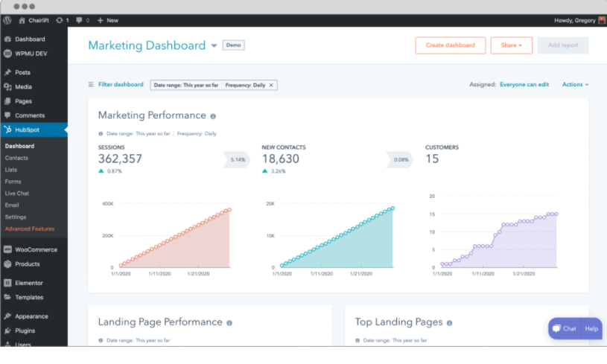Open Products in the sidebar
Viewport: 607px width, 364px height.
click(27, 264)
